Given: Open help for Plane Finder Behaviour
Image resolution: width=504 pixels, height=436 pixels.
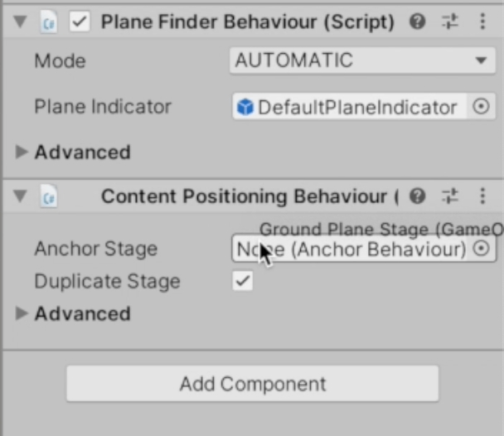Looking at the screenshot, I should (418, 22).
